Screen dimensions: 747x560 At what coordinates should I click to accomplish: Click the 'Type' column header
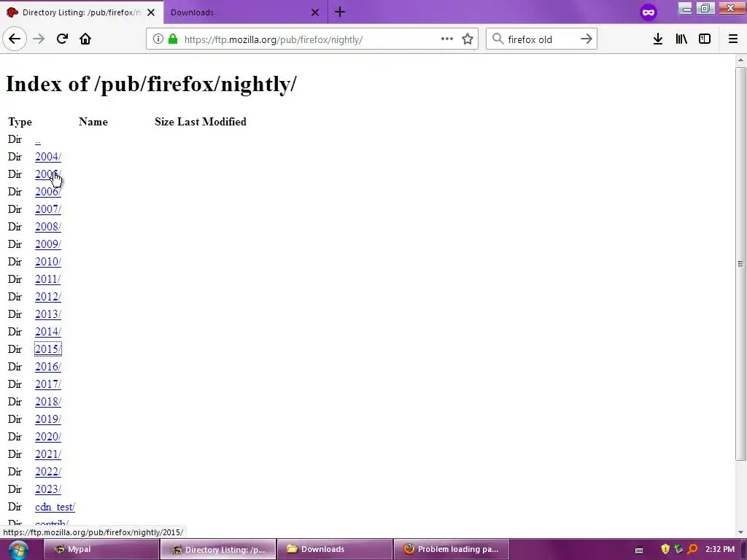(20, 122)
